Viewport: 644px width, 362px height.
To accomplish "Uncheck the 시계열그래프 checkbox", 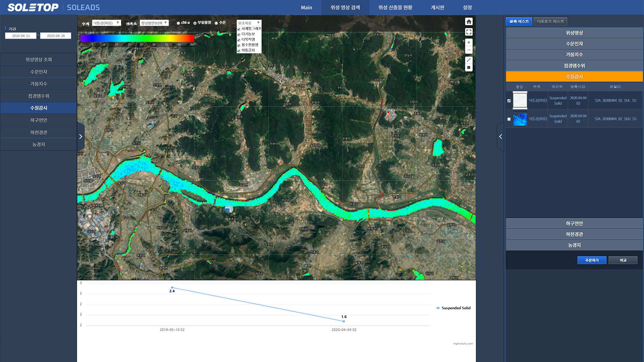I will point(239,29).
